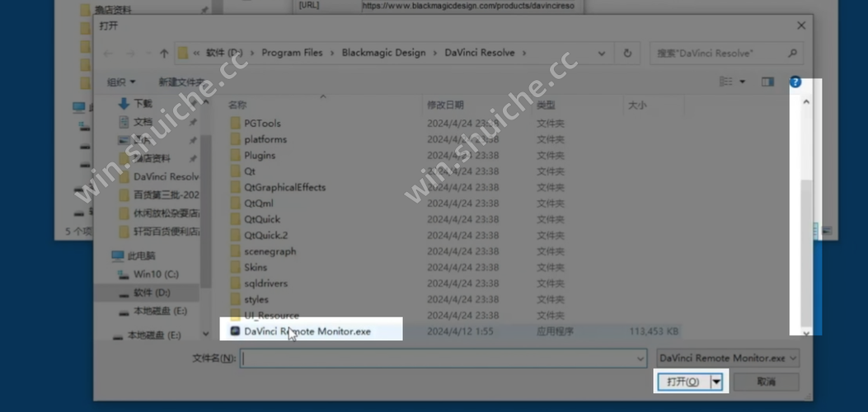Click folder icon beside 百货第三批-202

tap(124, 194)
